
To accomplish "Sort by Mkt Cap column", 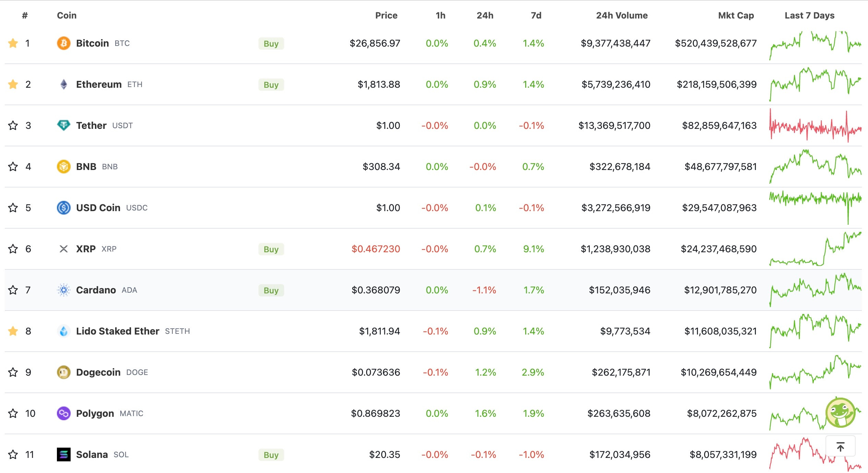I will tap(736, 15).
